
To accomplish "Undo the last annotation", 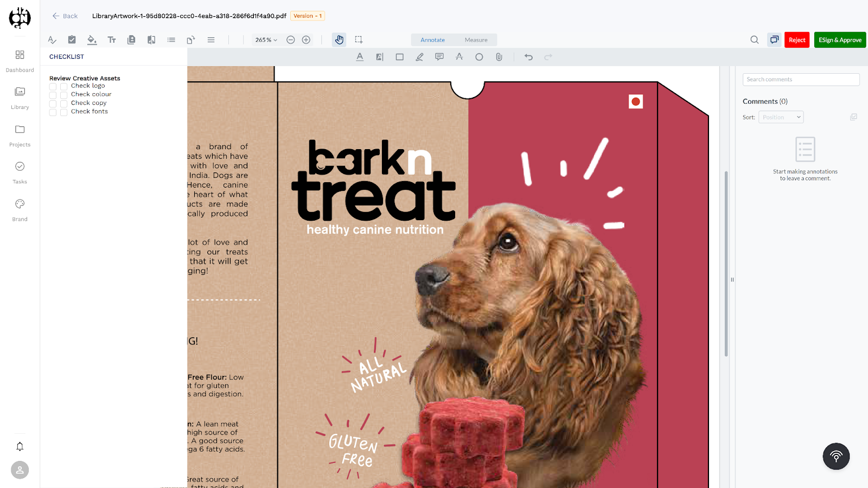I will [528, 57].
